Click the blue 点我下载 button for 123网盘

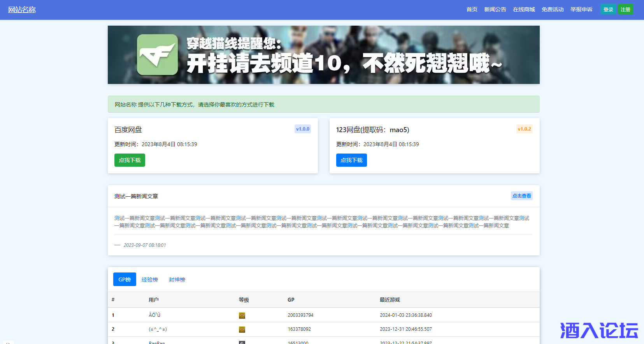tap(351, 160)
